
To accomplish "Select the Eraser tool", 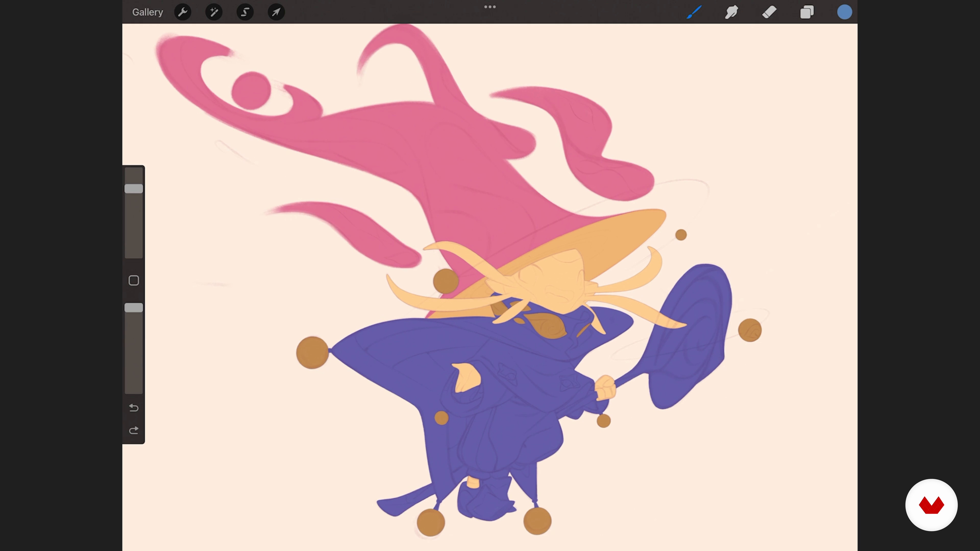I will 769,12.
